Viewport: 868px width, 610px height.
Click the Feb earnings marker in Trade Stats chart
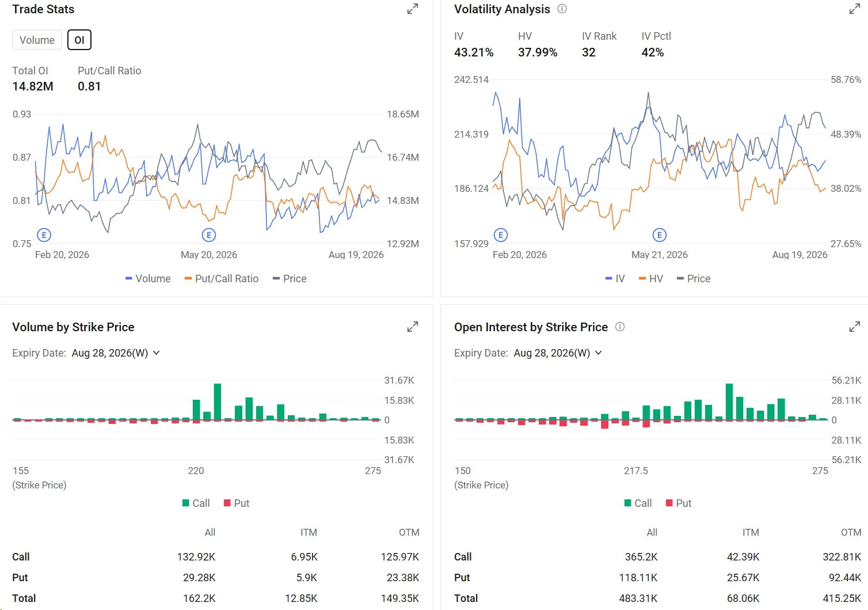click(x=44, y=235)
